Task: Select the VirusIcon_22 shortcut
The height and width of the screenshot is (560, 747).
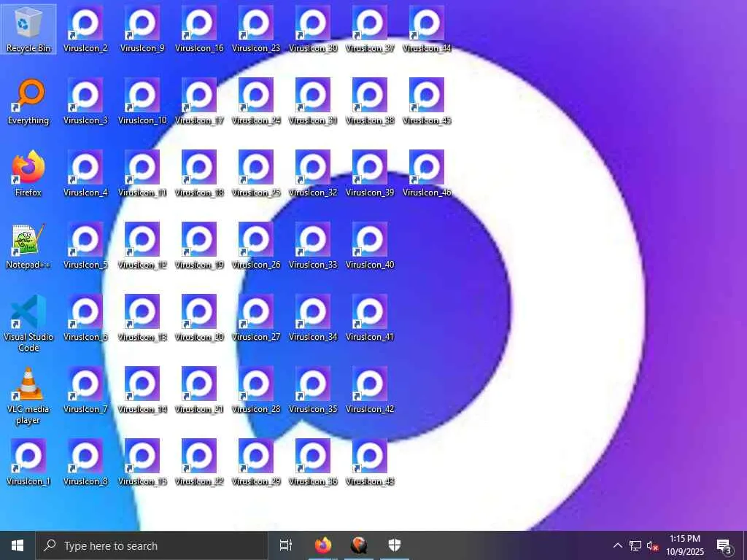Action: [x=199, y=462]
